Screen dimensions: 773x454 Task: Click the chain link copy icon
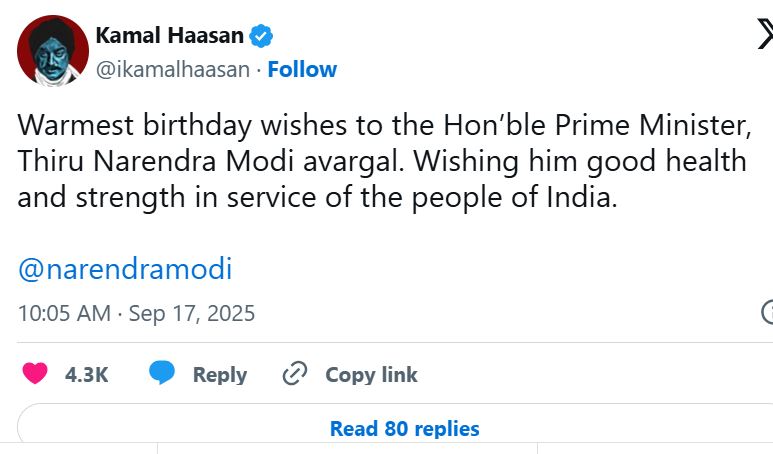pyautogui.click(x=294, y=374)
